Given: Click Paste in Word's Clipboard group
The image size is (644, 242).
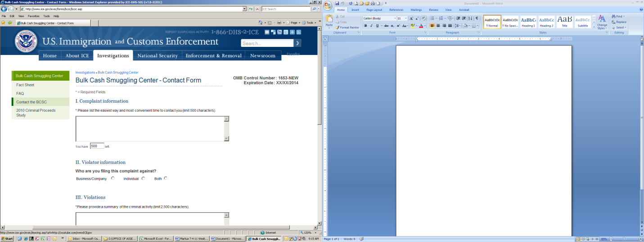Looking at the screenshot, I should tap(329, 21).
